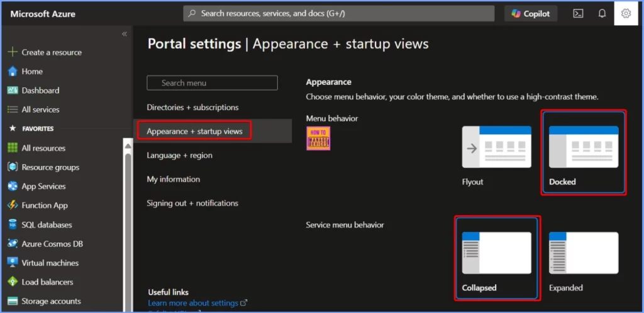Viewport: 644px width, 313px height.
Task: Open the Cloud Shell terminal icon
Action: pos(579,14)
